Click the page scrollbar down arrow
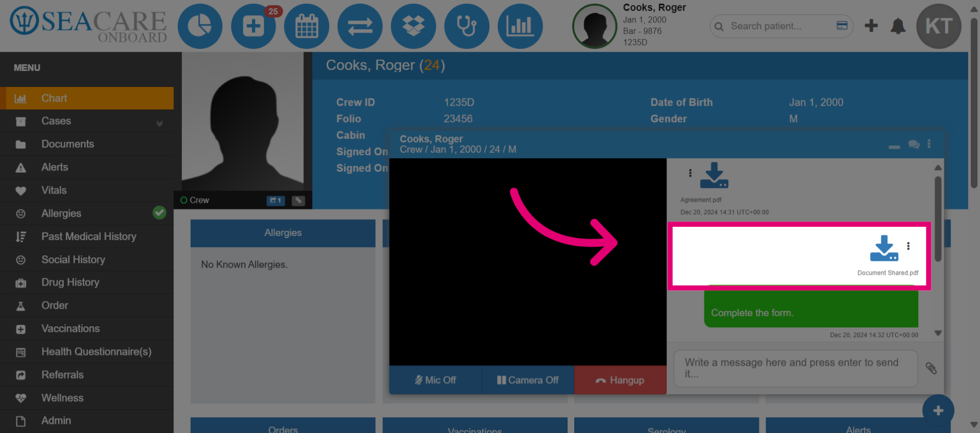Screen dimensions: 980x433 tap(974, 424)
